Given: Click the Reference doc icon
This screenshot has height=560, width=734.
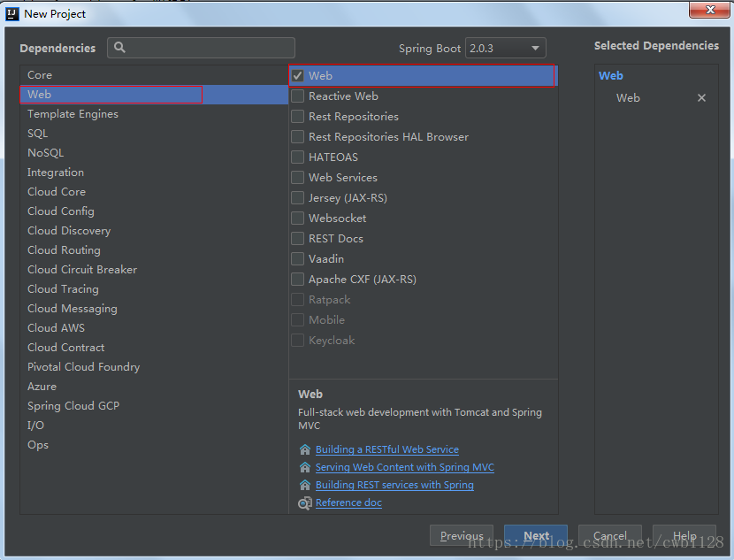Looking at the screenshot, I should [x=305, y=503].
